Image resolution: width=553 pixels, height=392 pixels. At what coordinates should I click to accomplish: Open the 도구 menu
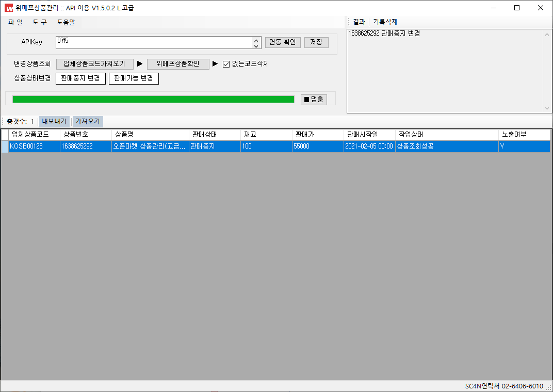point(40,22)
